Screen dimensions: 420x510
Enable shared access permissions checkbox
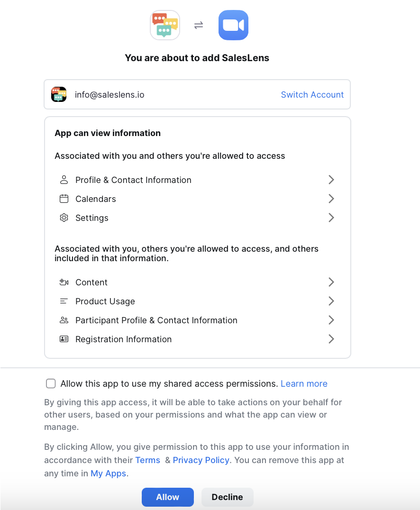[51, 383]
